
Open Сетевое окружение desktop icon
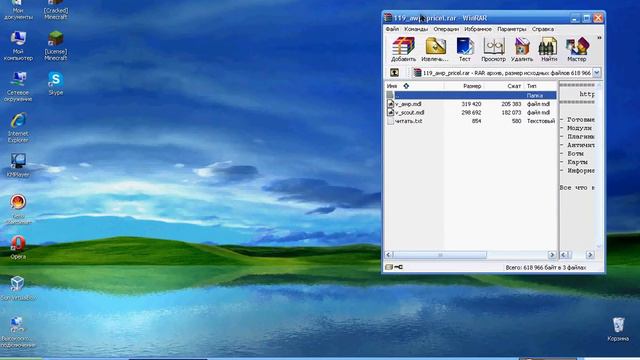18,87
